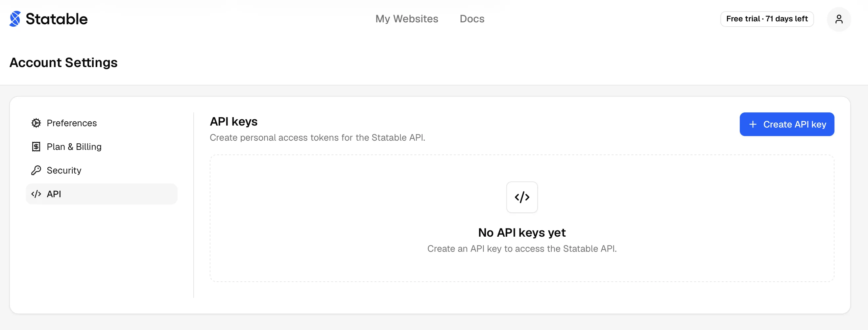Click the code icon in empty state box

click(522, 197)
